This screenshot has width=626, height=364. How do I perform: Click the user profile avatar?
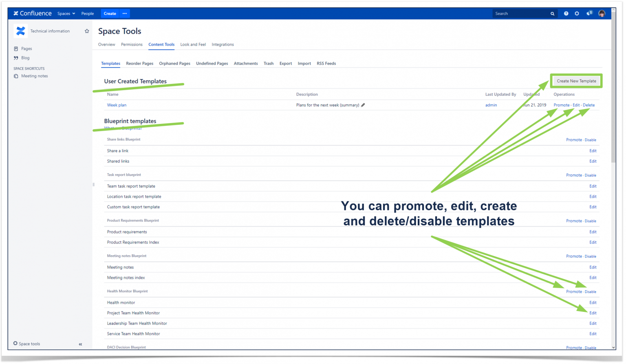coord(602,13)
